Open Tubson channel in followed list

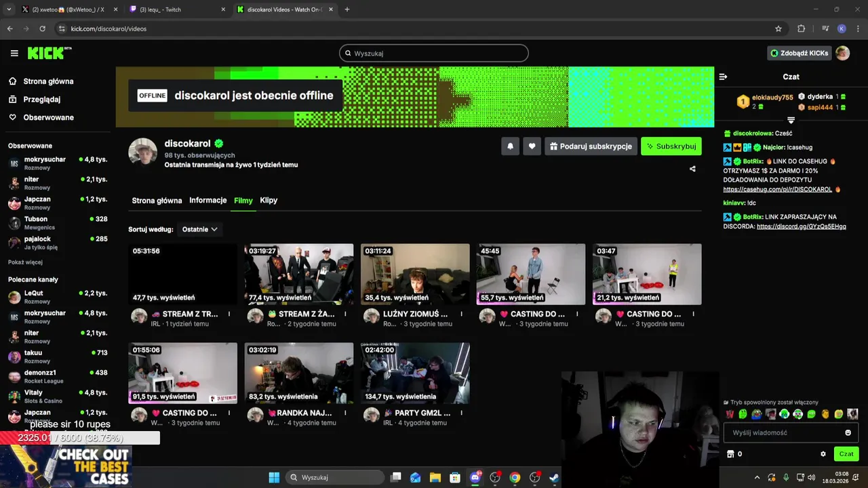[x=58, y=223]
